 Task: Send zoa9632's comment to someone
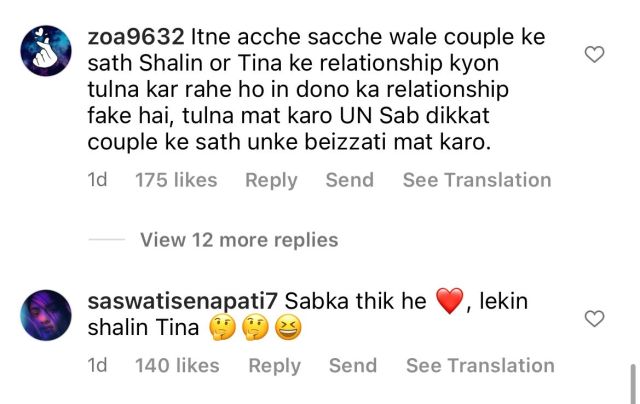point(350,180)
